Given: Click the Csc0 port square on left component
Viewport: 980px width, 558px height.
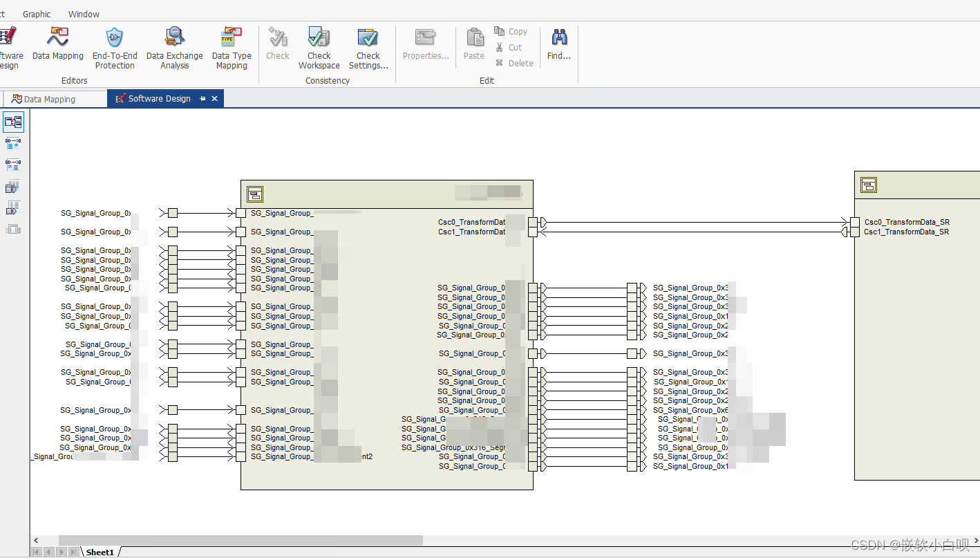Looking at the screenshot, I should 532,222.
